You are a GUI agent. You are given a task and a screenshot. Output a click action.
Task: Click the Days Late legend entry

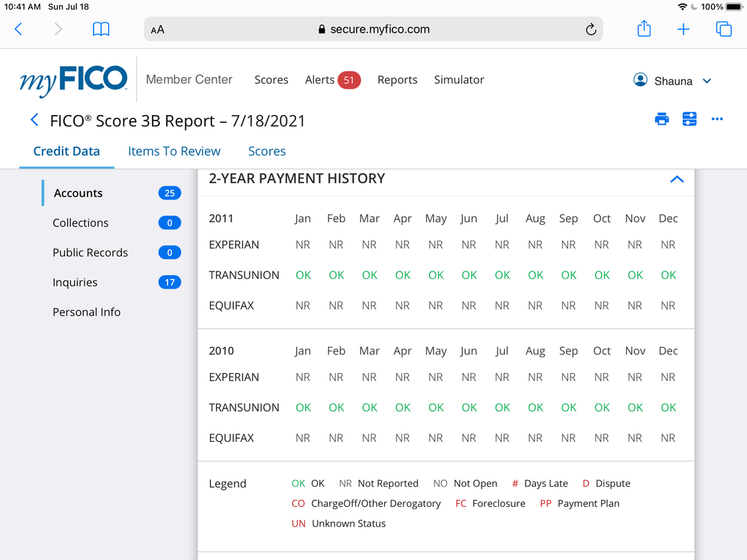coord(540,483)
